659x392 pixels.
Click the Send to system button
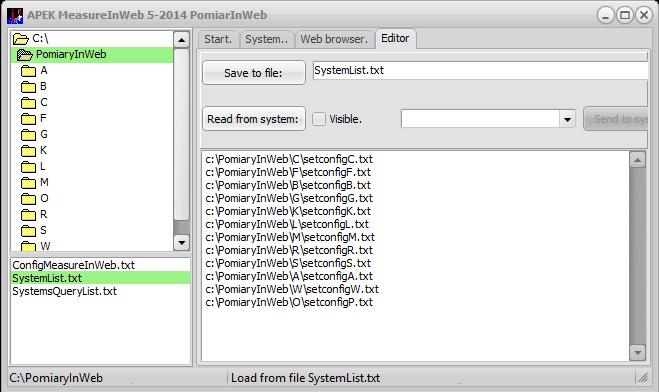[x=616, y=119]
